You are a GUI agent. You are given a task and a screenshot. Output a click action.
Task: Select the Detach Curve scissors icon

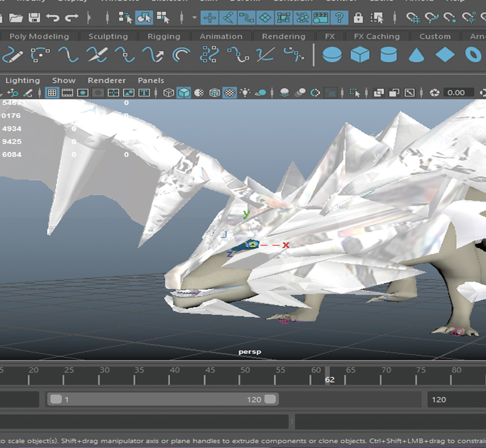click(97, 54)
